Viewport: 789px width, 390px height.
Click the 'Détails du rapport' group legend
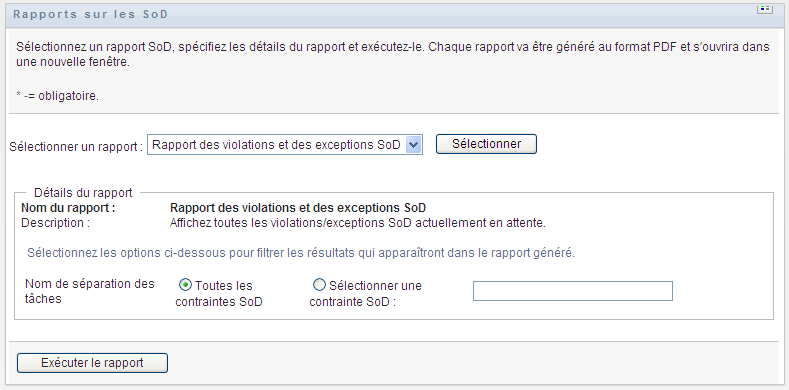[x=83, y=193]
